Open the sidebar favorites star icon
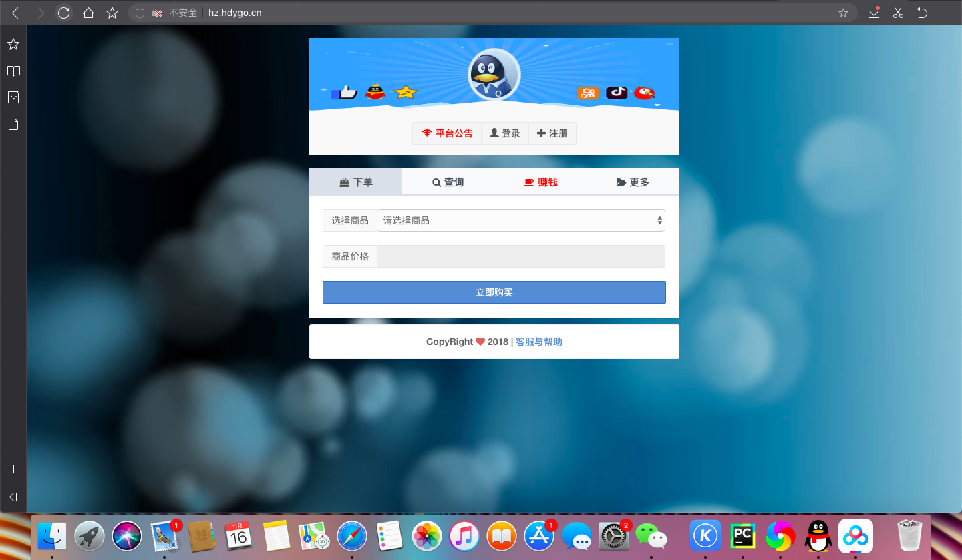The width and height of the screenshot is (962, 560). coord(13,44)
